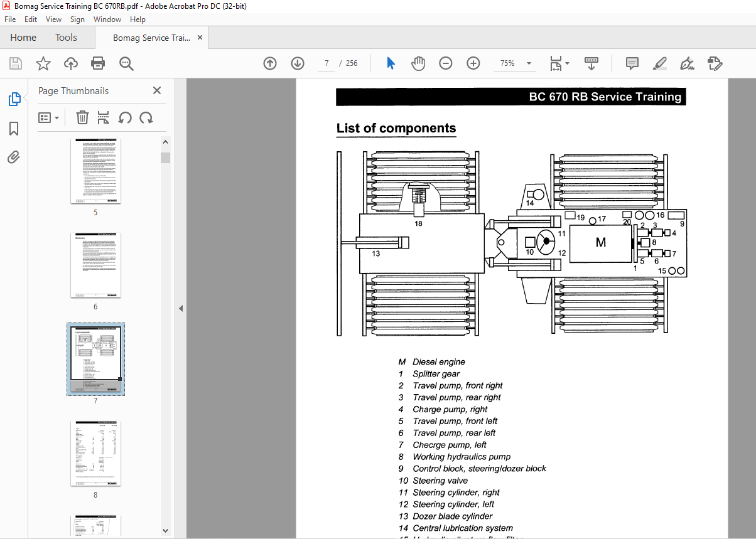
Task: Click the zoom out minus icon
Action: (446, 63)
